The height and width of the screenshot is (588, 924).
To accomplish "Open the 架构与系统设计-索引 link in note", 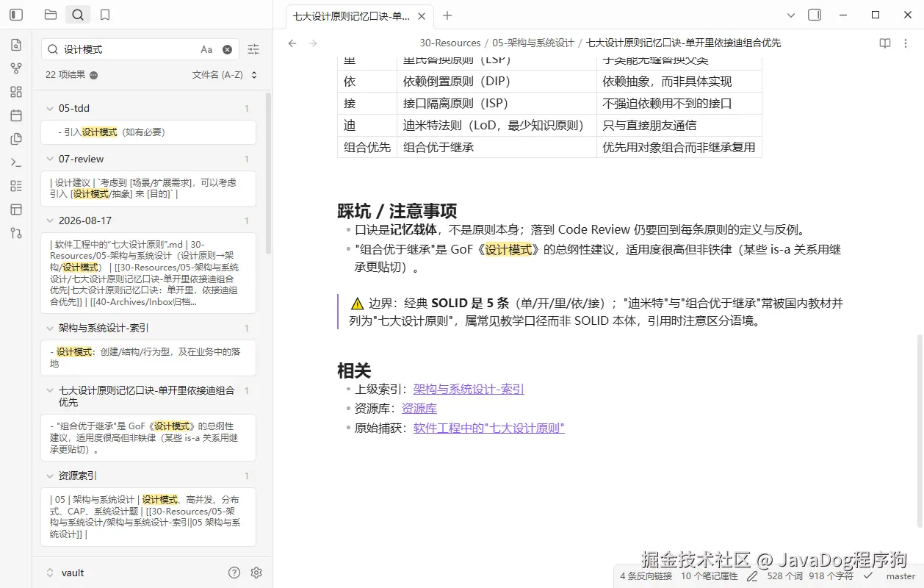I will (x=469, y=390).
